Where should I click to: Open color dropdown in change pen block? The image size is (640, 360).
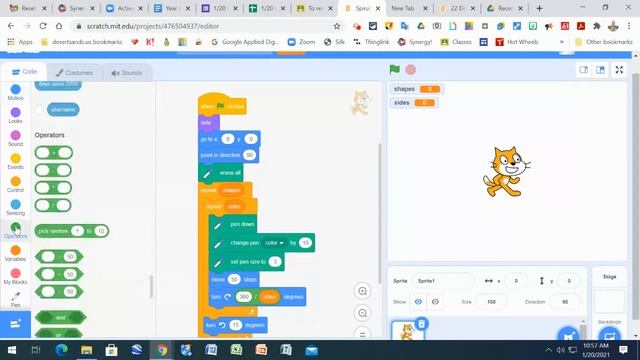coord(274,243)
